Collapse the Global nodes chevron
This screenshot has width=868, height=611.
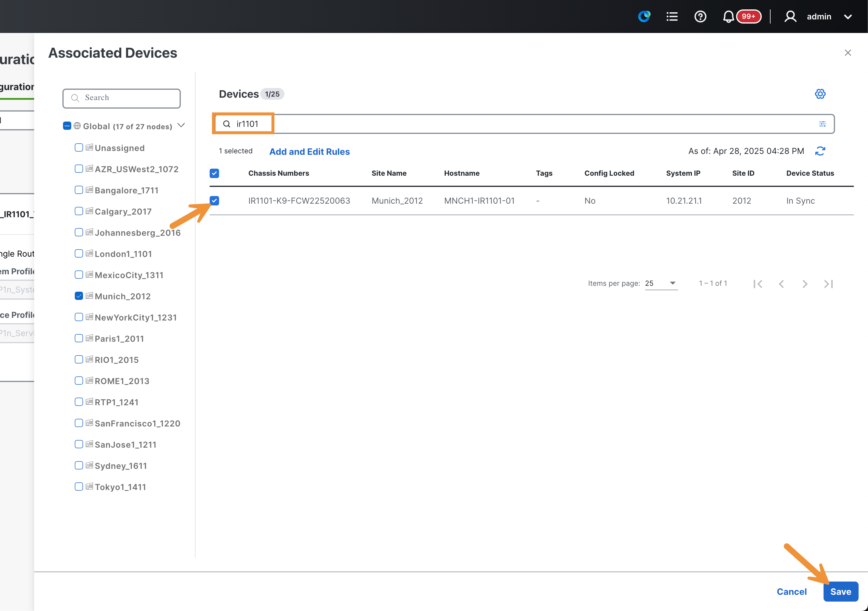[181, 125]
